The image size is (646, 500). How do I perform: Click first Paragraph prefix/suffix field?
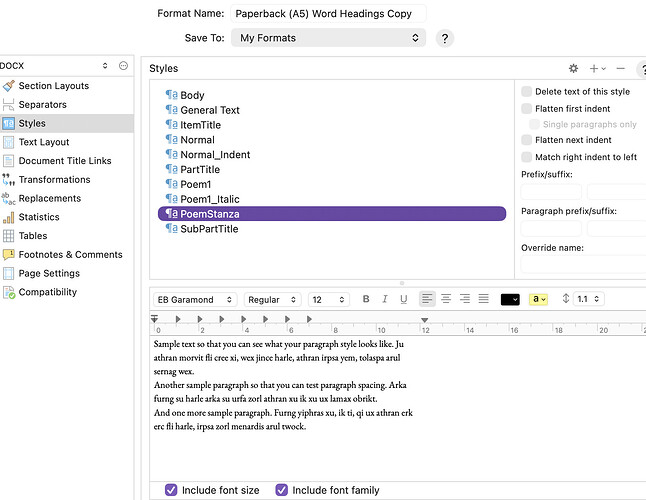coord(551,229)
